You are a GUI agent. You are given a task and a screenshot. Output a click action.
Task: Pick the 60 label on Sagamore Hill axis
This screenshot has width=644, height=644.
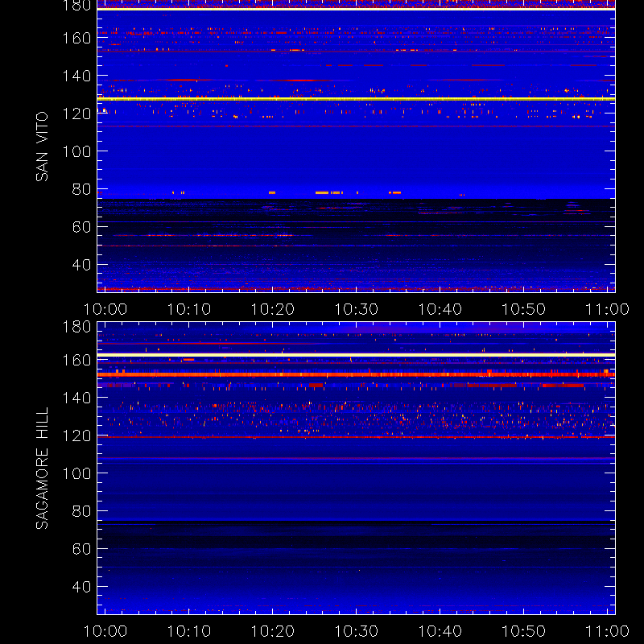(81, 549)
